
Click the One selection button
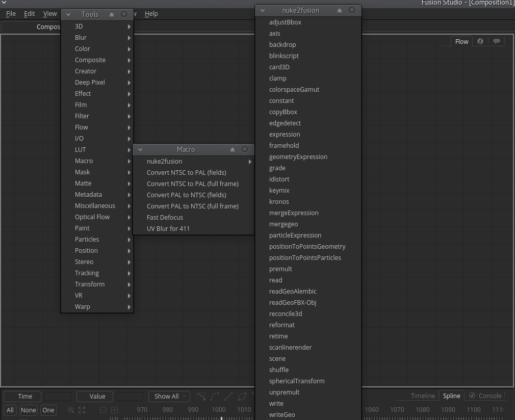click(x=48, y=410)
